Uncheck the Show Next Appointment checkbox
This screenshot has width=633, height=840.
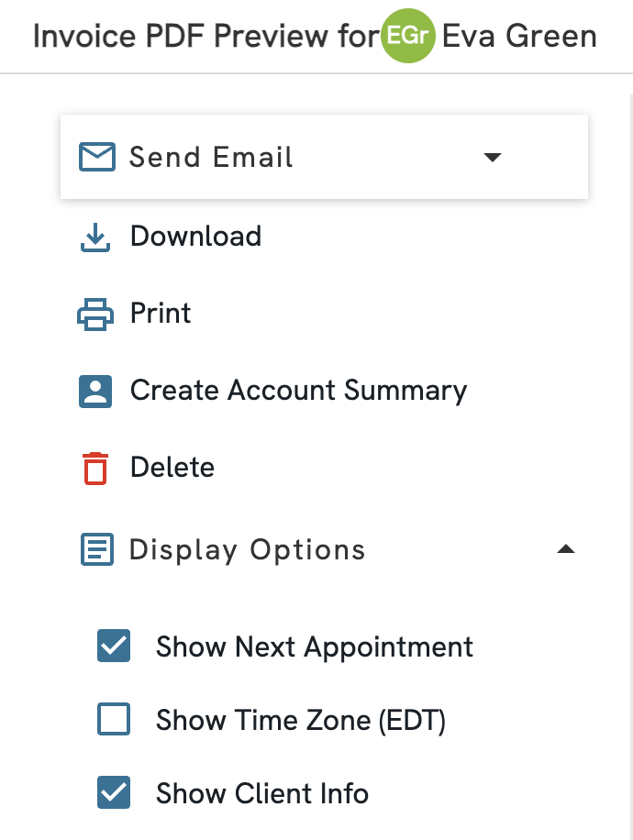[x=114, y=646]
